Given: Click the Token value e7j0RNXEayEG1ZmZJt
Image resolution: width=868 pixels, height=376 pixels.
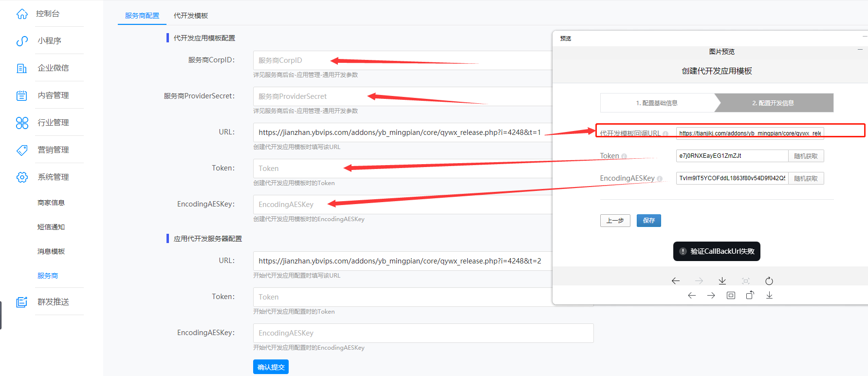Looking at the screenshot, I should [x=732, y=156].
